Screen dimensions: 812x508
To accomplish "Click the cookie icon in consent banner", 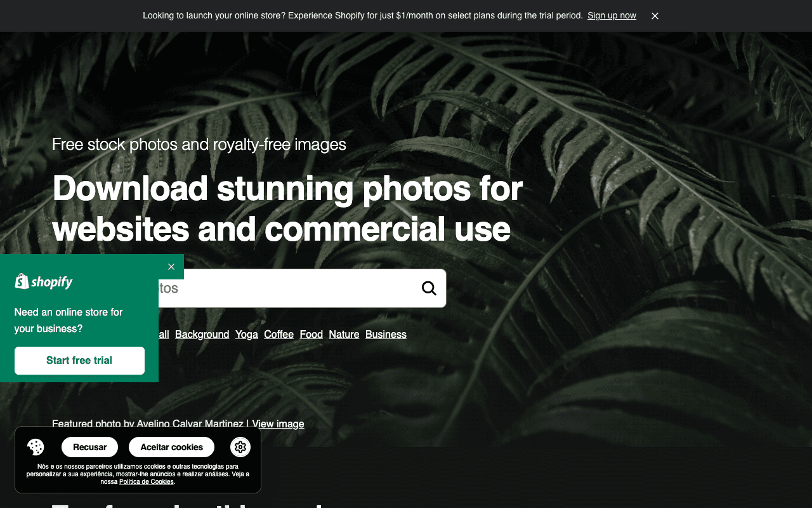I will (x=36, y=447).
